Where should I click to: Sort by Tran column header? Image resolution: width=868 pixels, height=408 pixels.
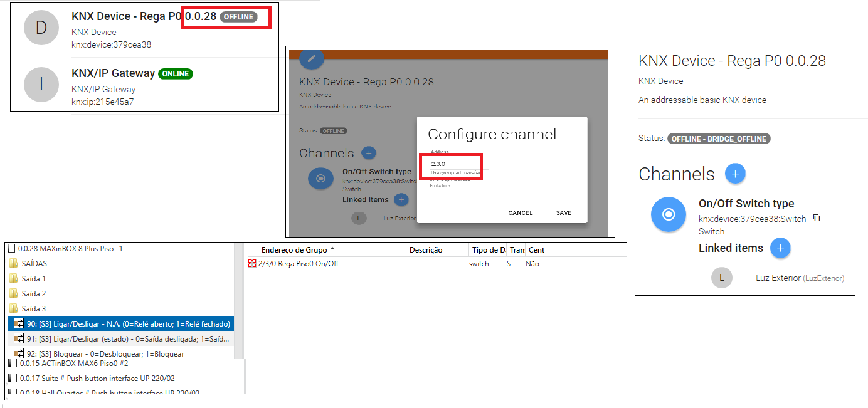516,249
